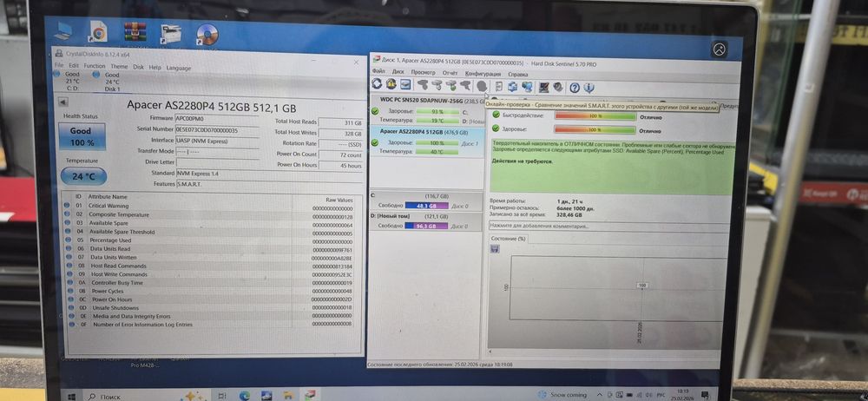
Task: Open the Disk menu in CrystalDiskInfo
Action: pyautogui.click(x=138, y=67)
